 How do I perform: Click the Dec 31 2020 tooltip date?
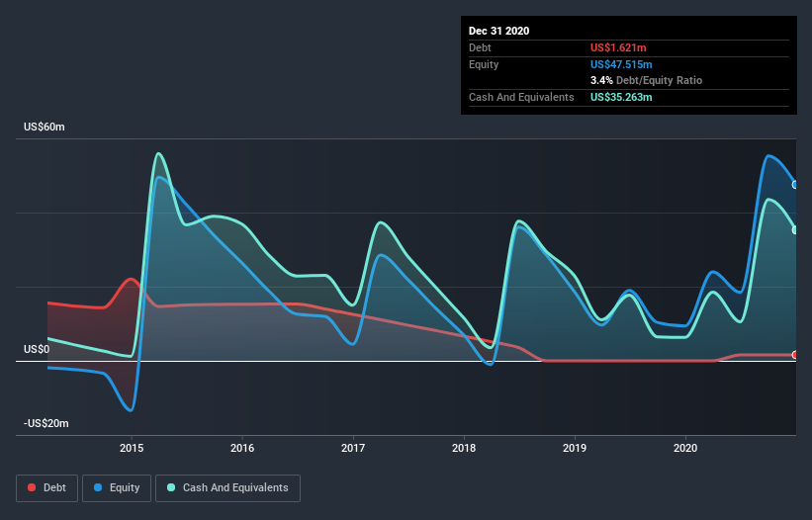tap(498, 31)
